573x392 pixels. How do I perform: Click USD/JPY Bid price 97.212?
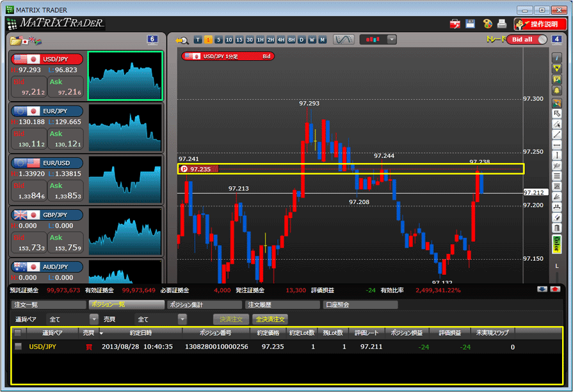coord(29,87)
